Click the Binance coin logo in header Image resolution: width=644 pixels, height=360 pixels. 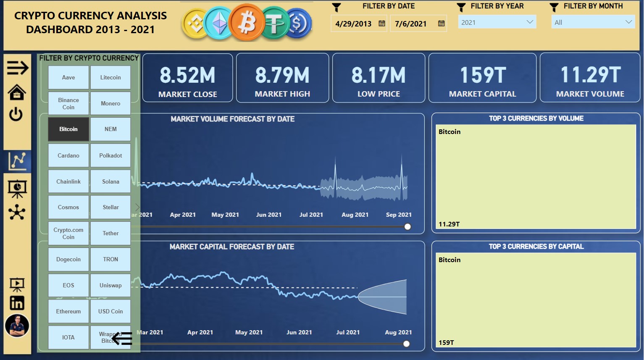pos(195,24)
